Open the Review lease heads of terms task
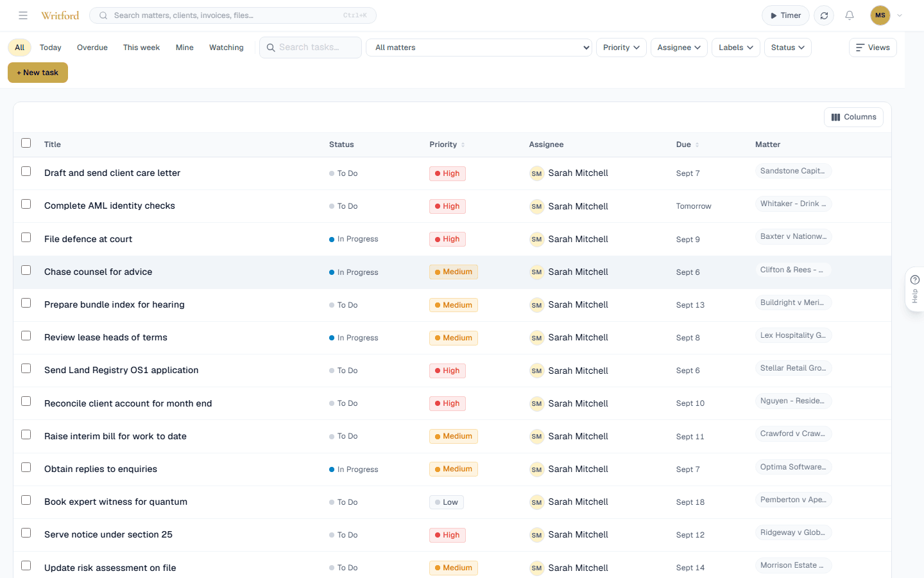Image resolution: width=924 pixels, height=578 pixels. click(106, 338)
